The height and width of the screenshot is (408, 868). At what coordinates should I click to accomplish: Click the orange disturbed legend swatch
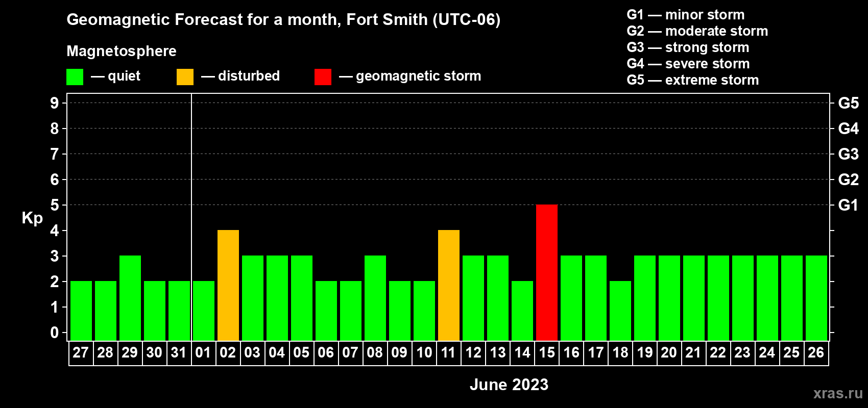[185, 77]
